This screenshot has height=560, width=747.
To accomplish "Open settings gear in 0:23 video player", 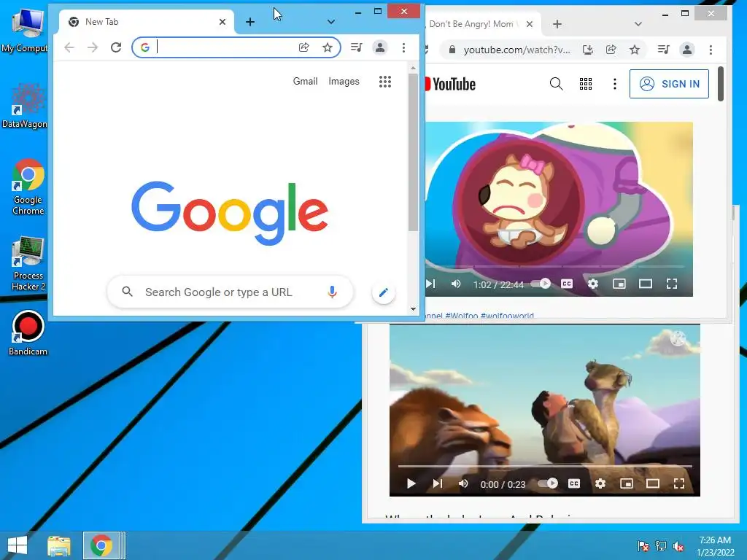I will [x=600, y=484].
